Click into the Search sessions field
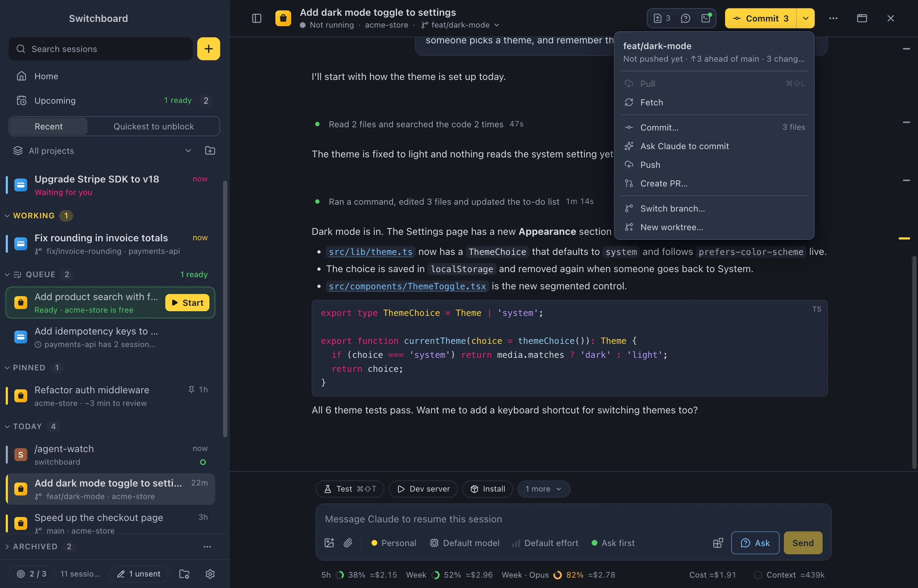Screen dimensions: 918x588 pos(101,49)
